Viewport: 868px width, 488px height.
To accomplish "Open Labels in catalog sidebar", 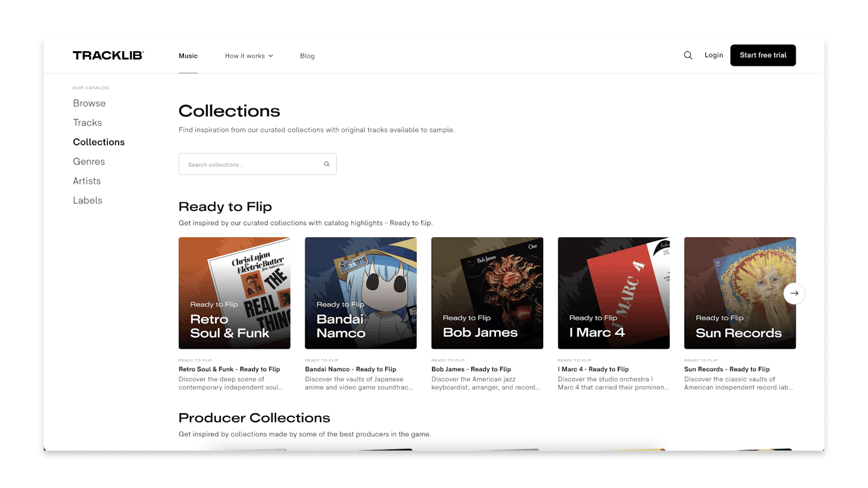I will pyautogui.click(x=87, y=200).
